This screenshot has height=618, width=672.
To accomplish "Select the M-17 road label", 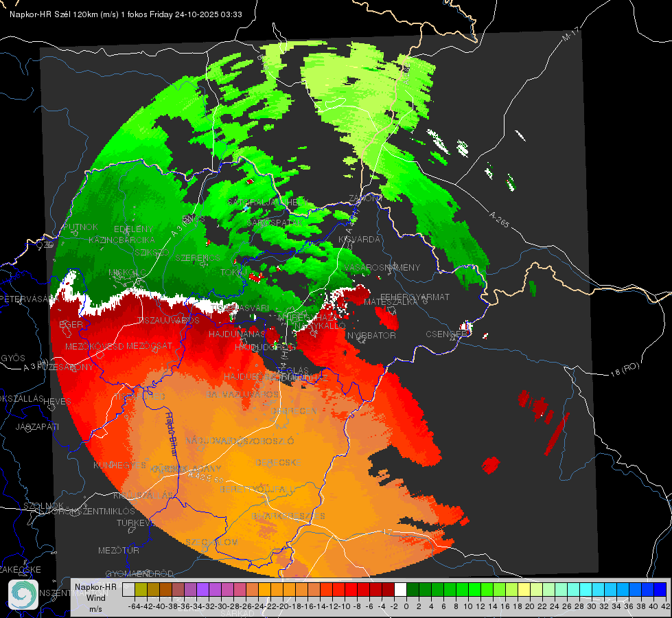I will tap(570, 34).
